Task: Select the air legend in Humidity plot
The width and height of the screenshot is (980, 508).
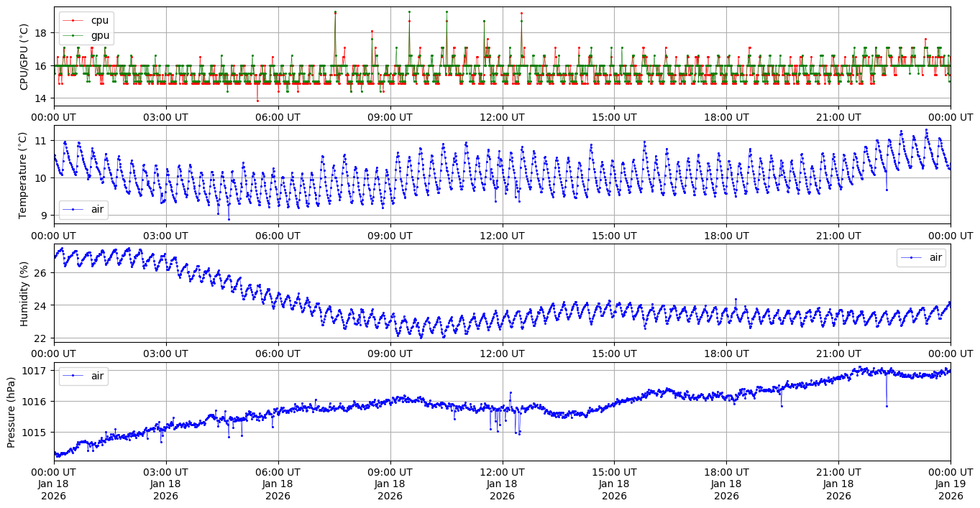Action: (920, 257)
